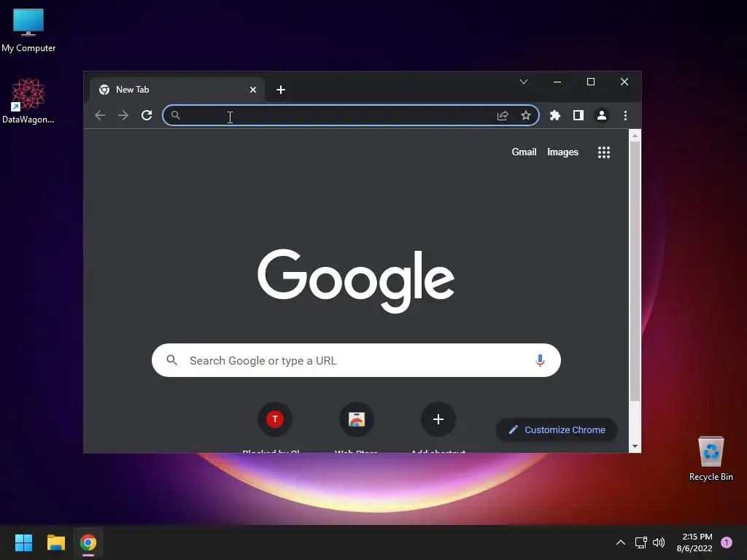The image size is (747, 560).
Task: Click the page scrollbar down arrow
Action: (635, 446)
